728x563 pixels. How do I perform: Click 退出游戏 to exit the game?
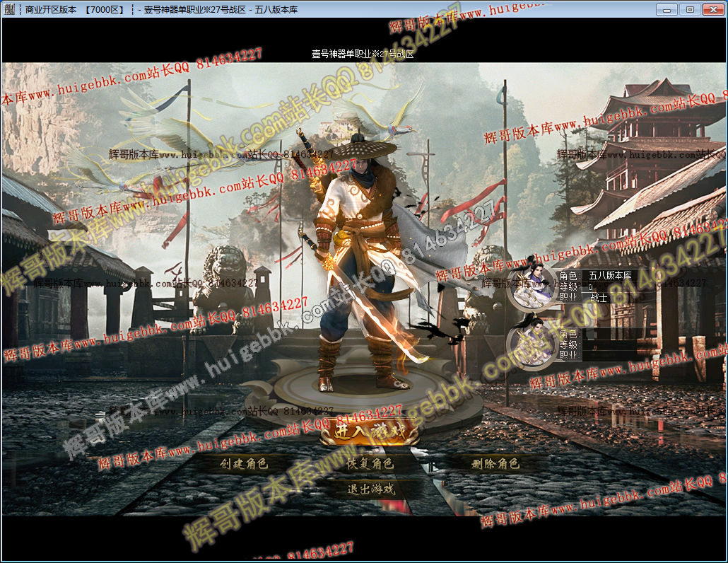click(370, 489)
